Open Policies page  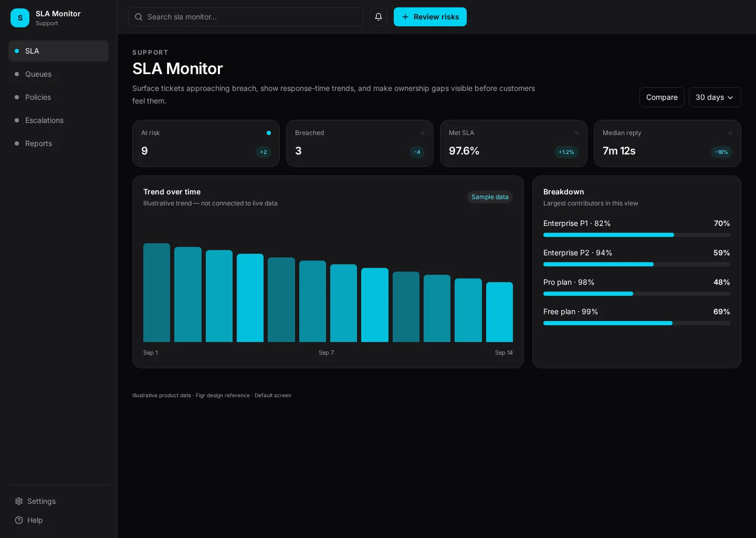58,97
